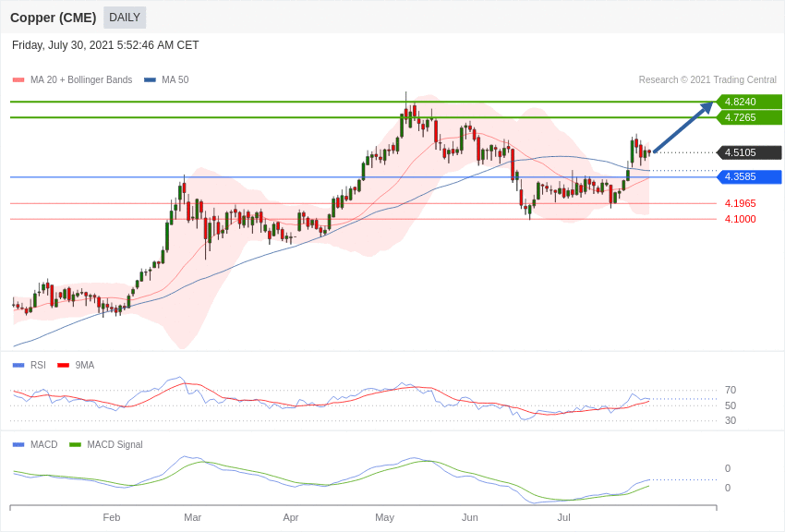Click the MA 20 + Bollinger Bands legend swatch
Image resolution: width=785 pixels, height=532 pixels.
[x=18, y=80]
